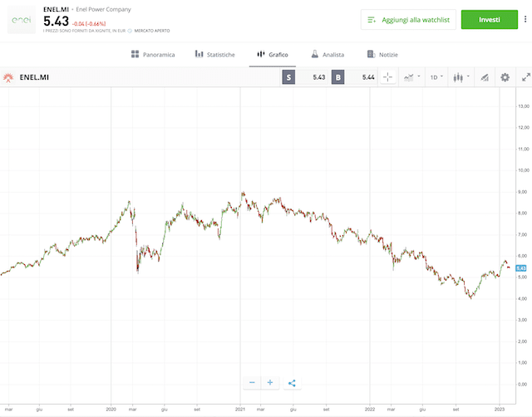The image size is (532, 417).
Task: Open the three-dot more options menu
Action: coord(525,19)
